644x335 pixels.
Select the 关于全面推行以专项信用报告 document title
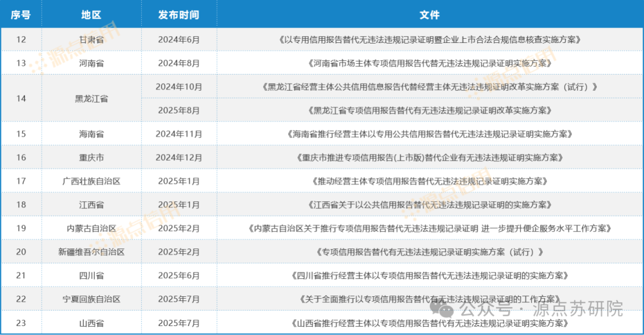[x=429, y=299]
